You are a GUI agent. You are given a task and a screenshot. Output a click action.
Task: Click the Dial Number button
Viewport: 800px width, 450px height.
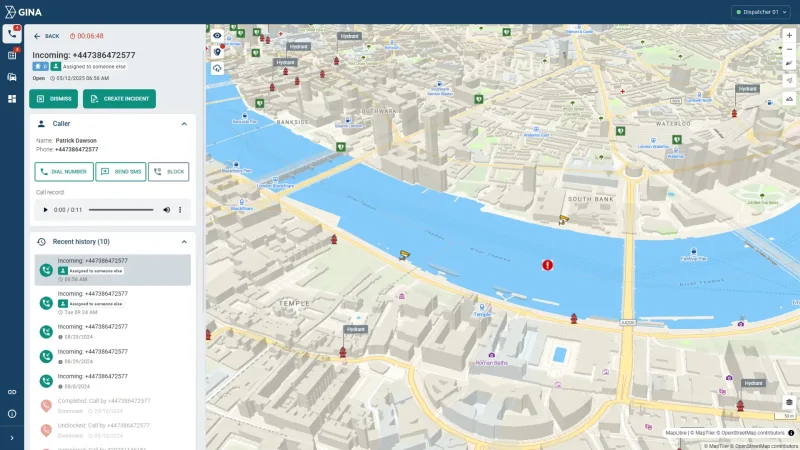(64, 172)
